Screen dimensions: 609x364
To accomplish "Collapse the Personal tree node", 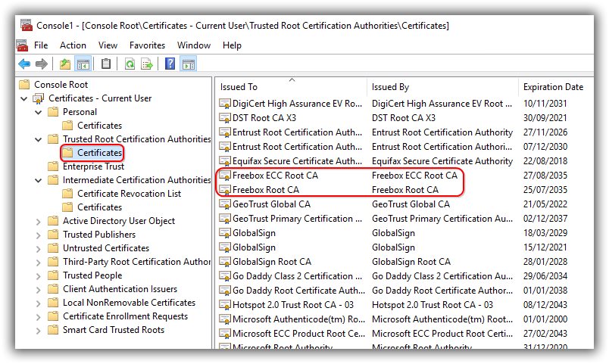I will (x=39, y=112).
